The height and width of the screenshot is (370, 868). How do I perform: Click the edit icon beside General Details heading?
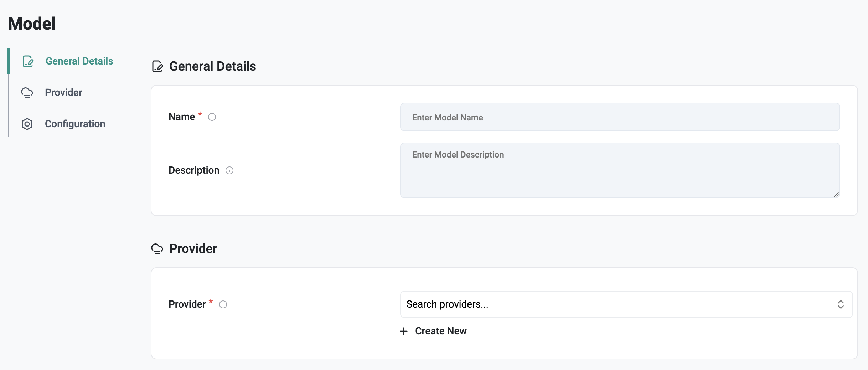pos(157,66)
